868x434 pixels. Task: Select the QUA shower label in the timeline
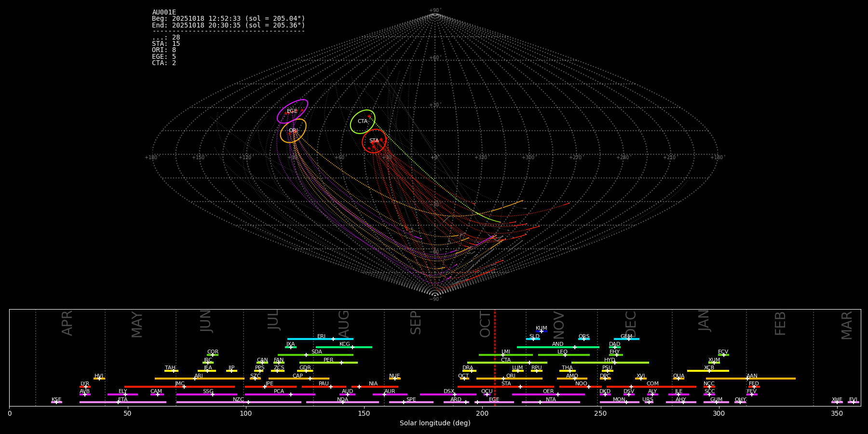[x=679, y=376]
